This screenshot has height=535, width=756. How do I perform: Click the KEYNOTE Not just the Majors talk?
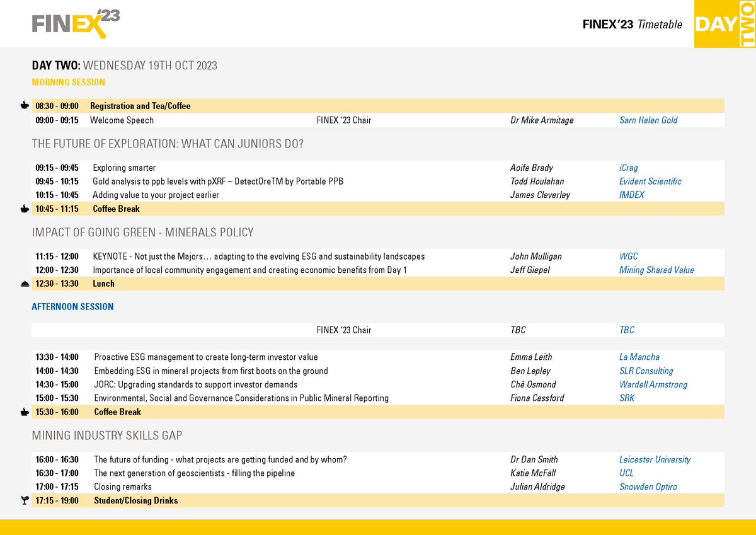[259, 256]
